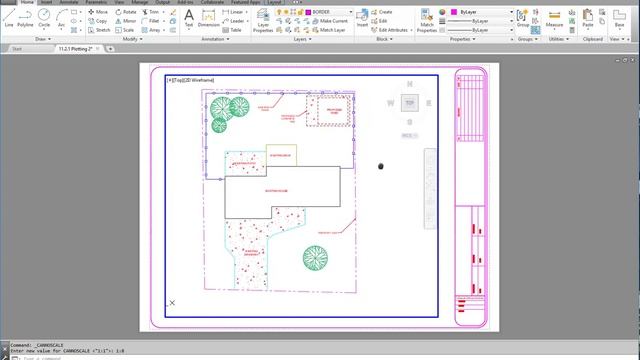Viewport: 640px width, 360px height.
Task: Choose the Circle tool
Action: (44, 18)
